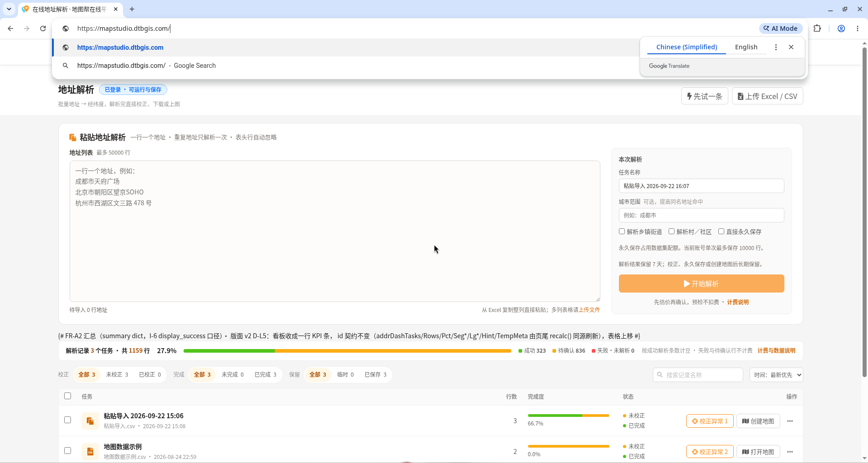Filter by 已保存 3
Viewport: 868px width, 463px height.
(376, 375)
